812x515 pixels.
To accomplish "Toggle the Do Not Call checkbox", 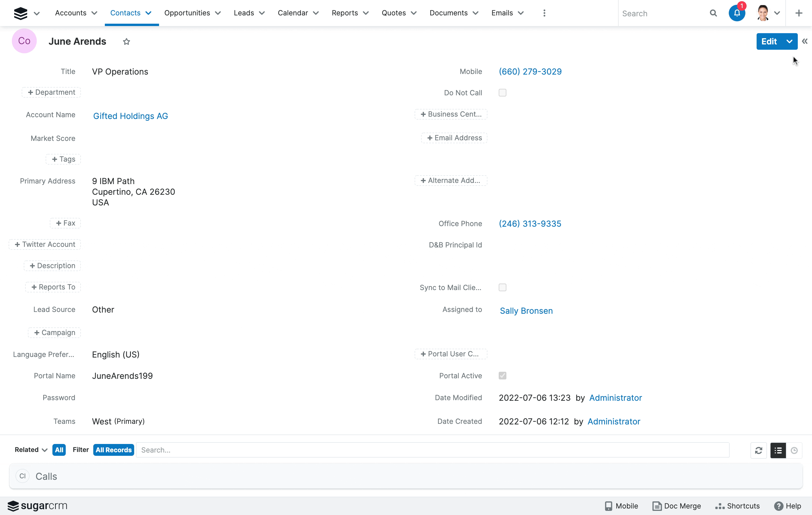I will tap(503, 93).
